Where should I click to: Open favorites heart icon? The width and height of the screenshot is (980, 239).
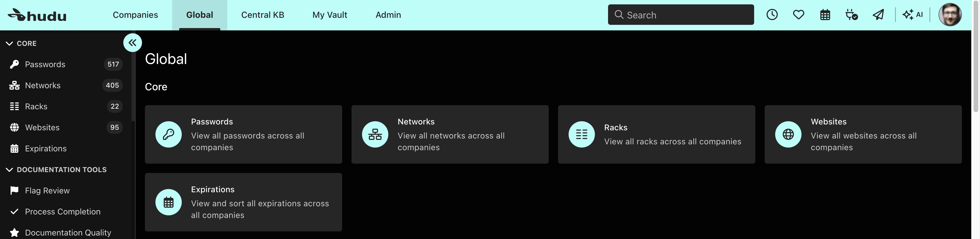[799, 15]
